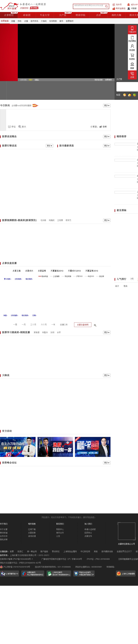Open the 牛金大学 nav tab

click(45, 15)
